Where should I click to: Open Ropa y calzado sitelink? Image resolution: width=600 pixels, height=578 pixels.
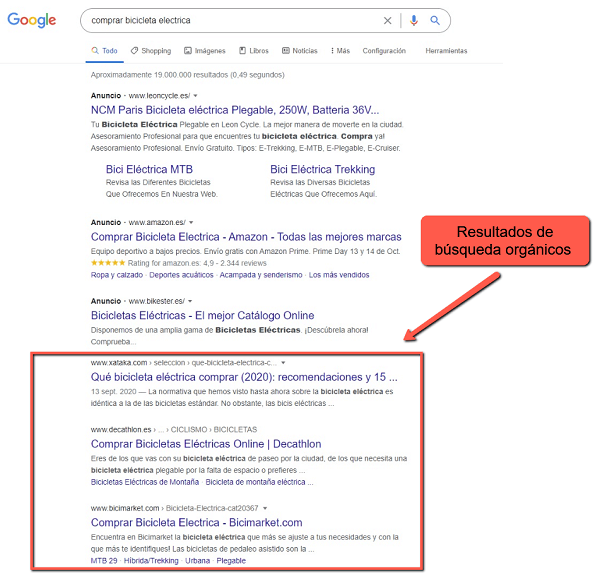coord(117,275)
